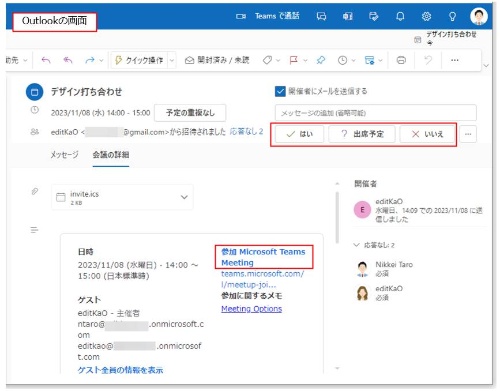
Task: Expand the クイック操作 dropdown arrow
Action: pos(172,61)
